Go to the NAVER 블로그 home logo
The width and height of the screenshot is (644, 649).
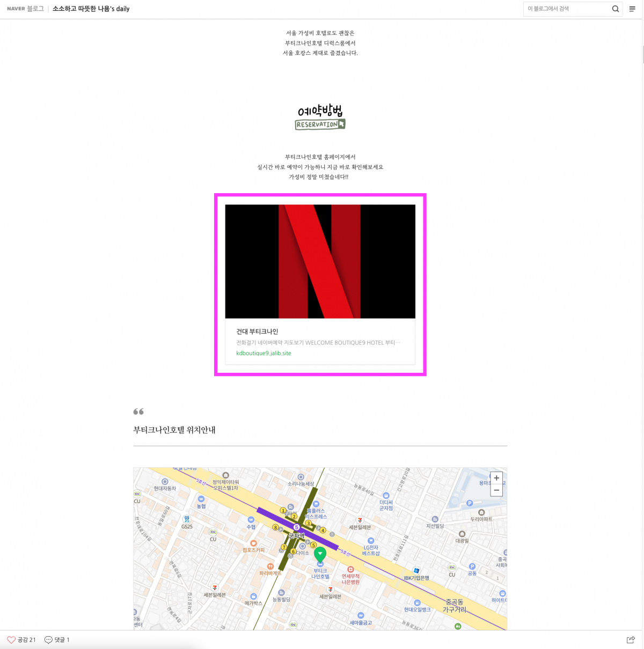click(25, 9)
